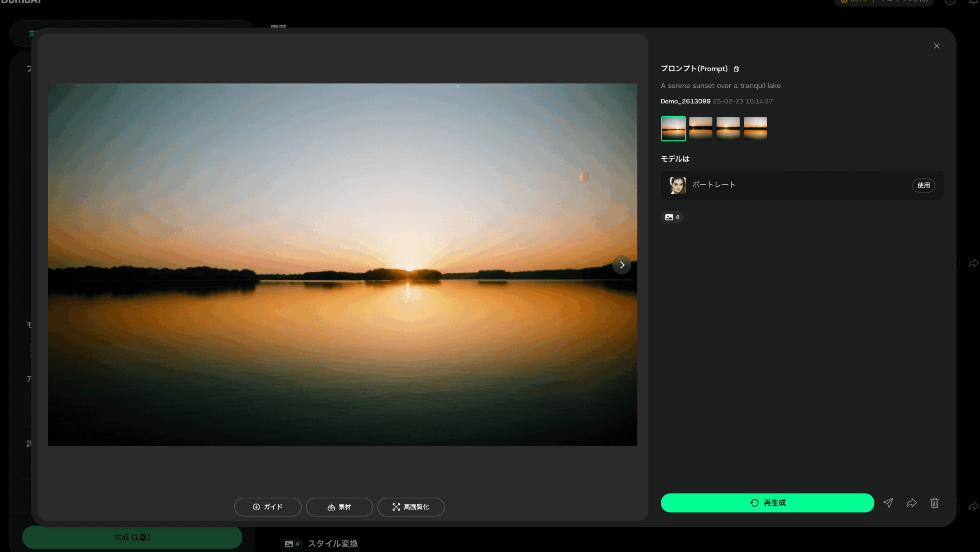Click the image count badge showing 4
Viewport: 980px width, 552px height.
[x=672, y=217]
